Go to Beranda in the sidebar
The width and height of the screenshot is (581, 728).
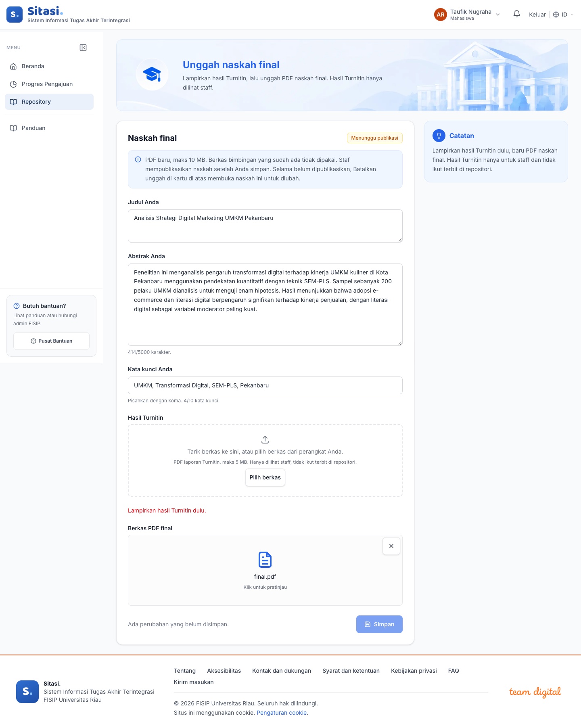coord(49,66)
